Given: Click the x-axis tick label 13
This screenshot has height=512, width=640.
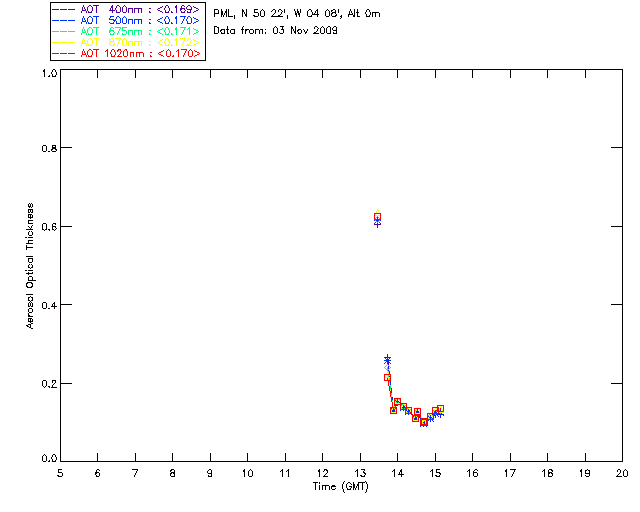Looking at the screenshot, I should pyautogui.click(x=360, y=473).
